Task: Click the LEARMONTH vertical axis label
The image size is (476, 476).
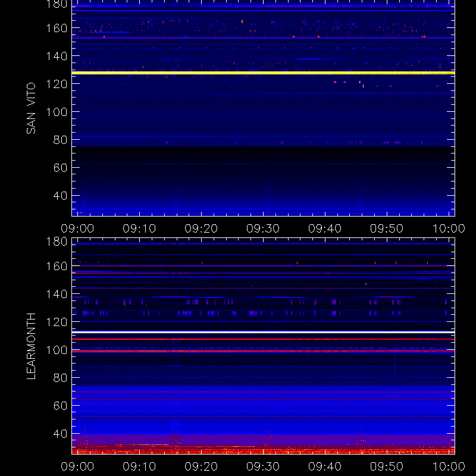Action: click(x=31, y=346)
